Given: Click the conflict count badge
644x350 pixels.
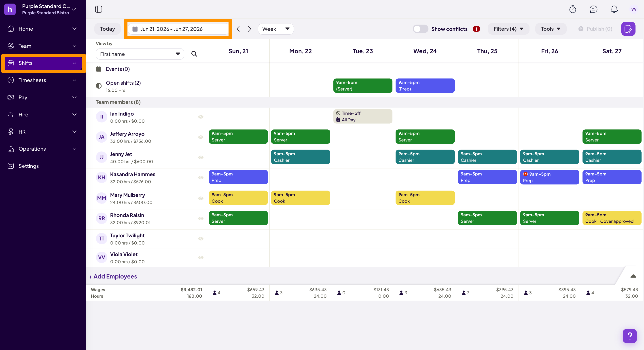Looking at the screenshot, I should (476, 29).
